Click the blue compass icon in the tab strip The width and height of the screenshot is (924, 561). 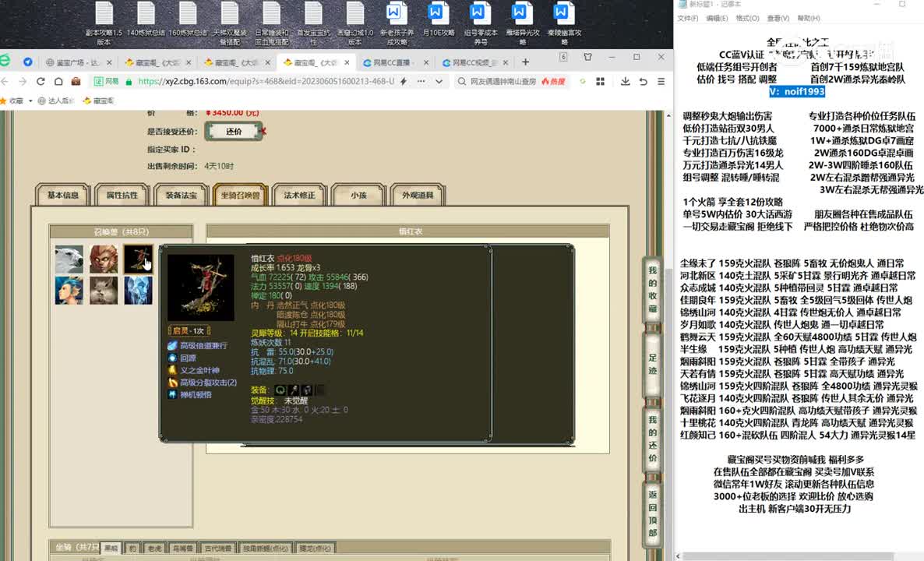coord(28,62)
